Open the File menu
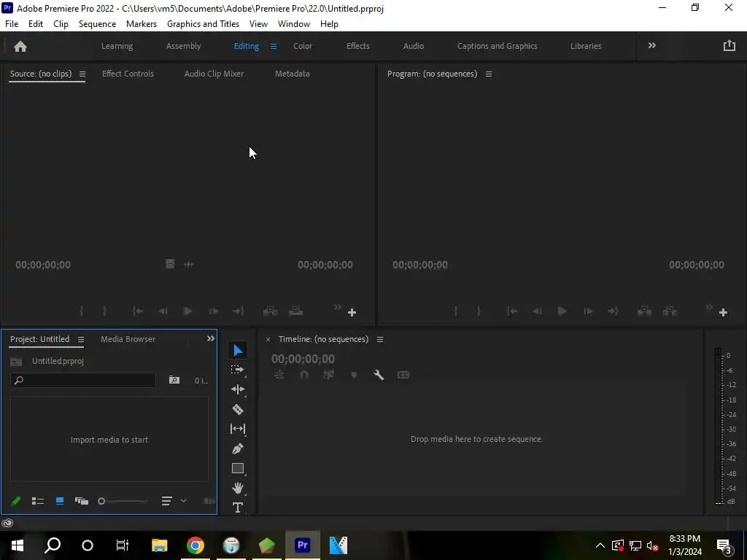747x560 pixels. pos(12,24)
